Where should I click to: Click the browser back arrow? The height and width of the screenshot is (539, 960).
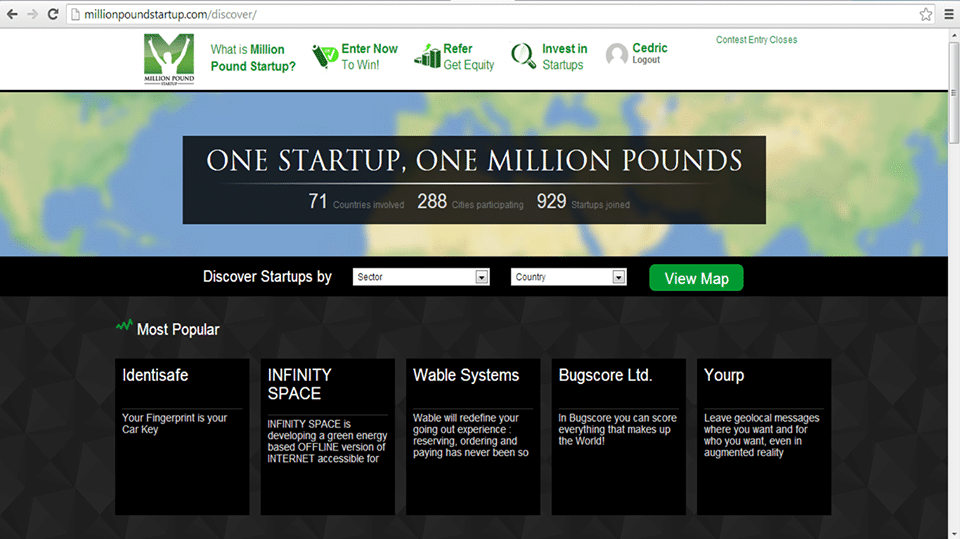pos(12,14)
